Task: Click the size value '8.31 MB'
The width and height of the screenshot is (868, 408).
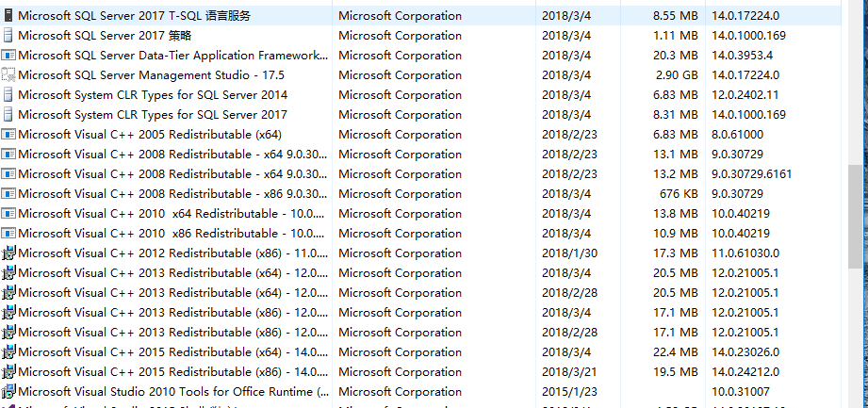Action: (676, 115)
